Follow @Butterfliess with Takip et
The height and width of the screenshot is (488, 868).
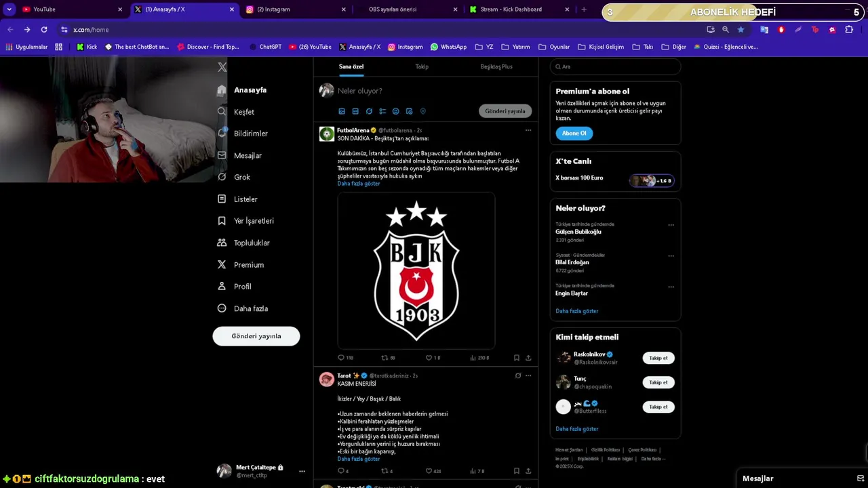pyautogui.click(x=658, y=407)
